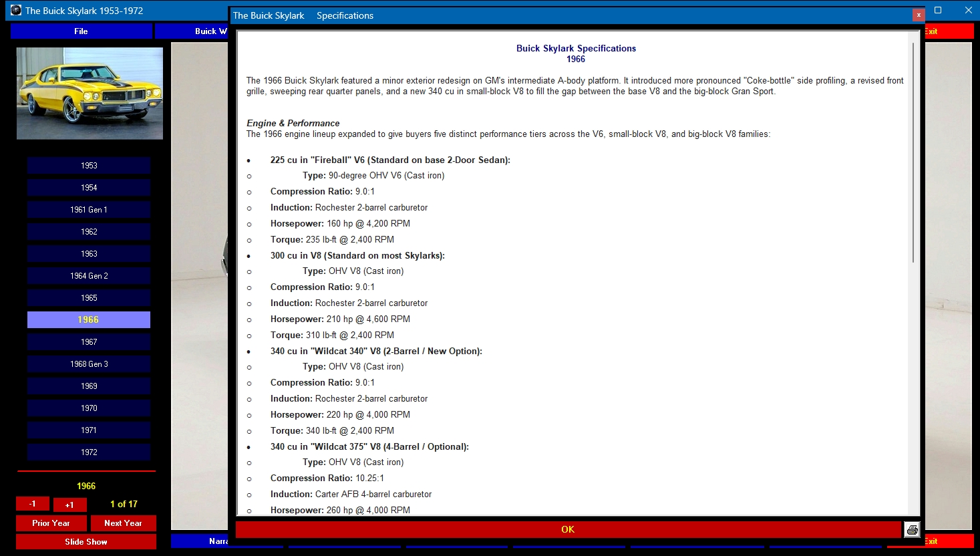Start the Slide Show

[86, 542]
